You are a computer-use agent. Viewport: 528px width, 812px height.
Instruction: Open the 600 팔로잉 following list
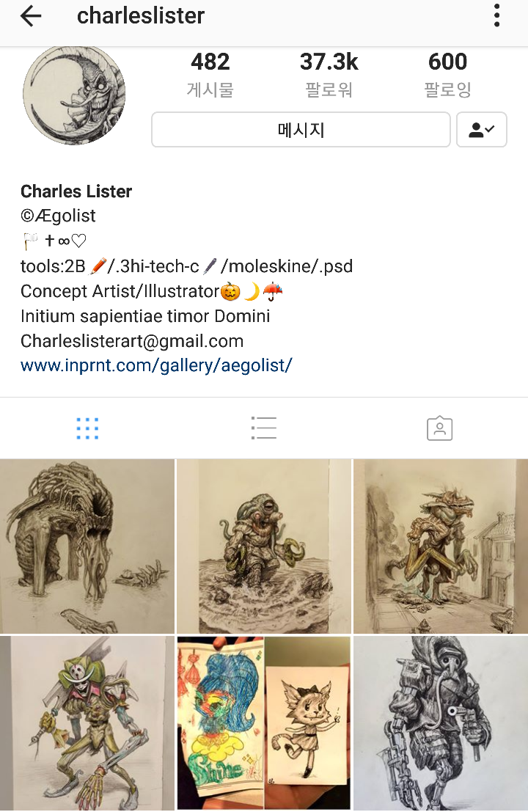[448, 75]
